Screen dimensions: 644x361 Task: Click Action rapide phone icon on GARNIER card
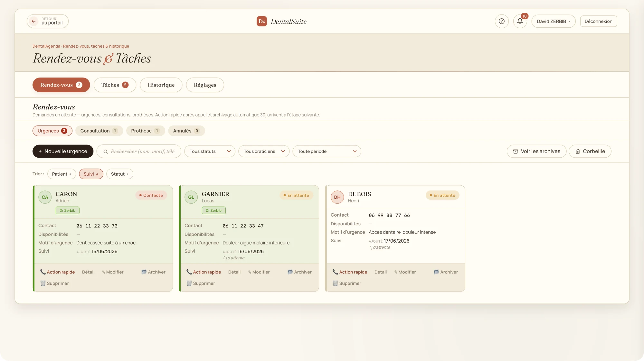(x=189, y=272)
